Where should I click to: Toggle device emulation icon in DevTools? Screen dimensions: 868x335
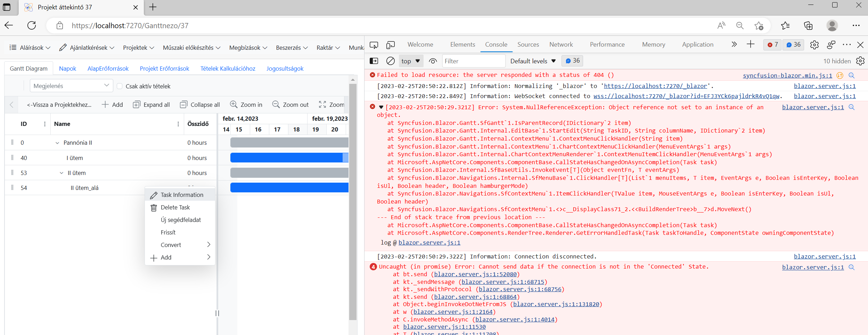click(390, 45)
